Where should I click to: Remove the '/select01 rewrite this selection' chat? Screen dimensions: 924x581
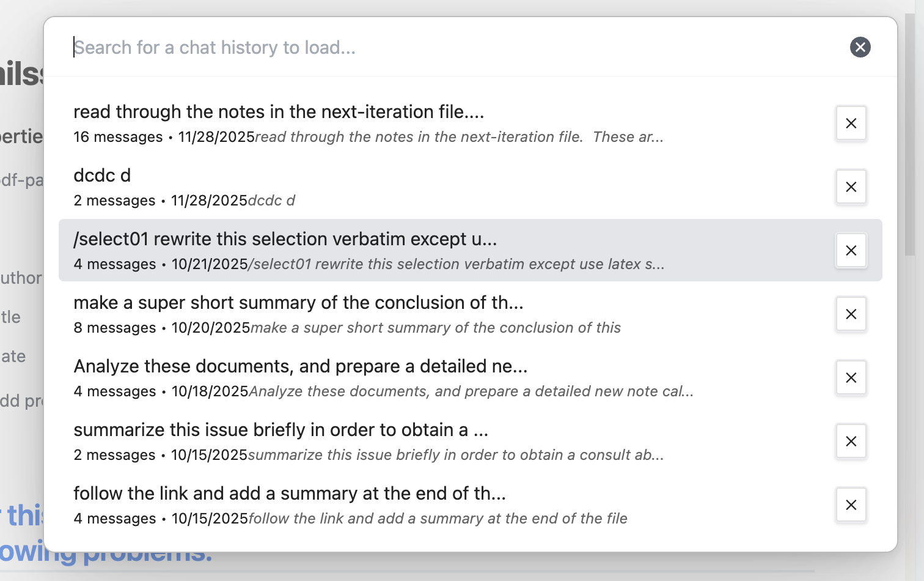click(851, 250)
